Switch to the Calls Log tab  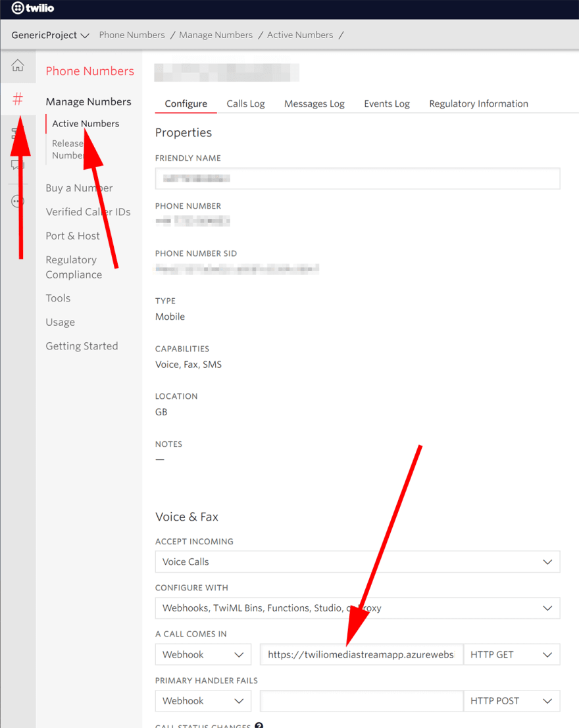(245, 103)
